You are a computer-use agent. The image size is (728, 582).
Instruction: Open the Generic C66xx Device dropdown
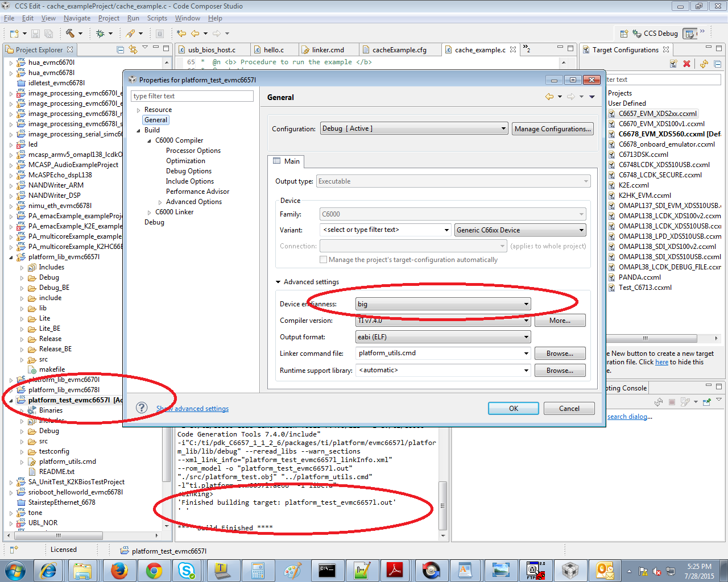(x=520, y=230)
